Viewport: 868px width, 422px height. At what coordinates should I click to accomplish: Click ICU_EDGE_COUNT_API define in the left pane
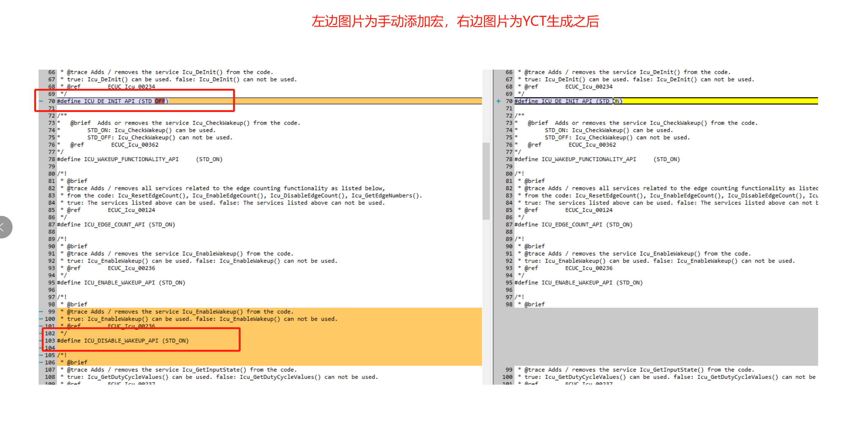pyautogui.click(x=116, y=224)
